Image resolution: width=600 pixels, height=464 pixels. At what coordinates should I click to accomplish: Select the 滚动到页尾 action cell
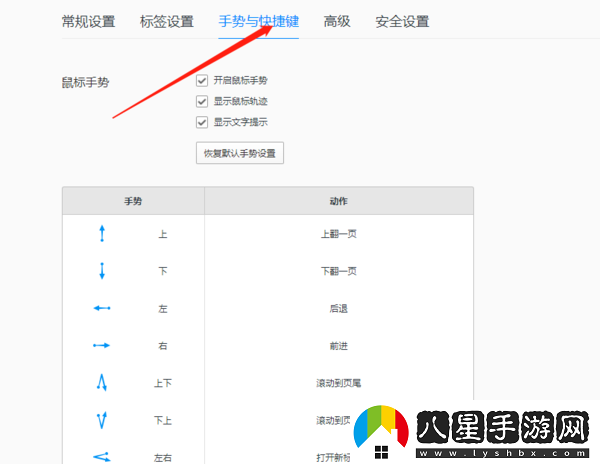339,383
